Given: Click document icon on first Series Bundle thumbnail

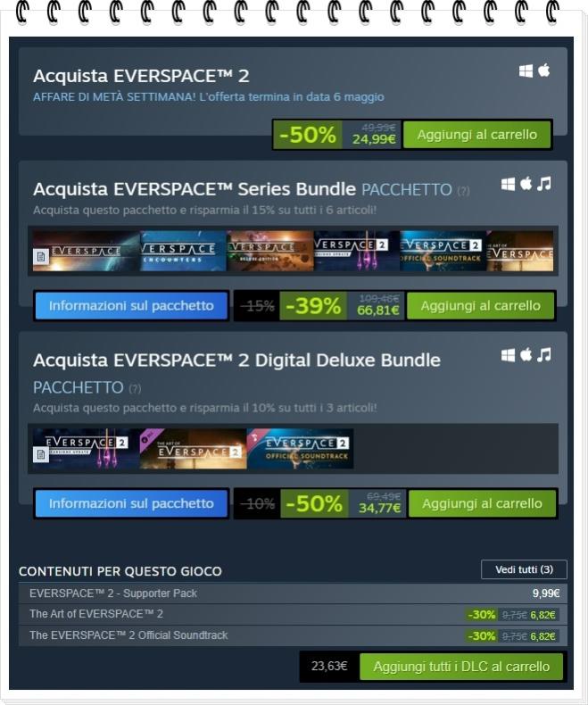Looking at the screenshot, I should tap(41, 257).
